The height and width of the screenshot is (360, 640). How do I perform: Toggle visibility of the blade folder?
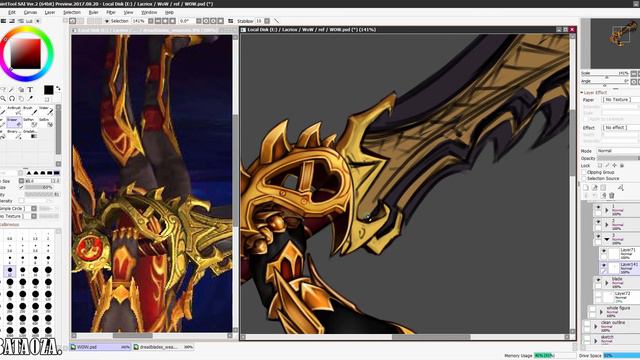tap(598, 280)
